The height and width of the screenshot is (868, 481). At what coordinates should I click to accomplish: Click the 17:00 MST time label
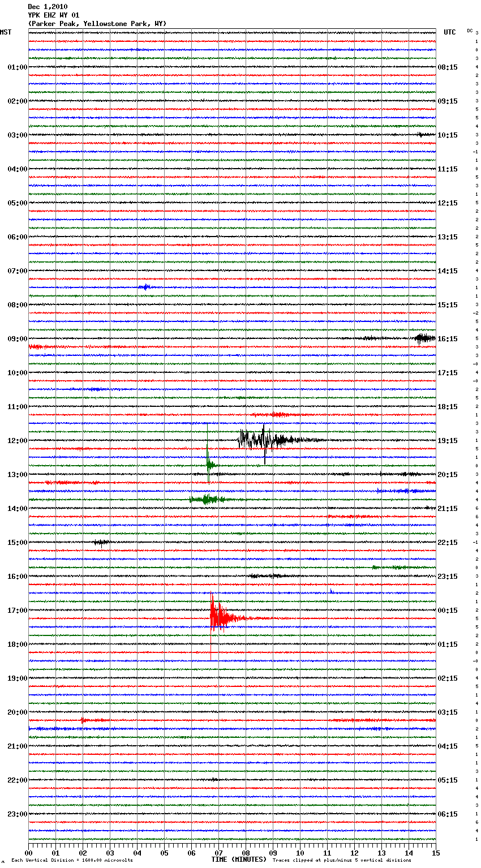(17, 611)
